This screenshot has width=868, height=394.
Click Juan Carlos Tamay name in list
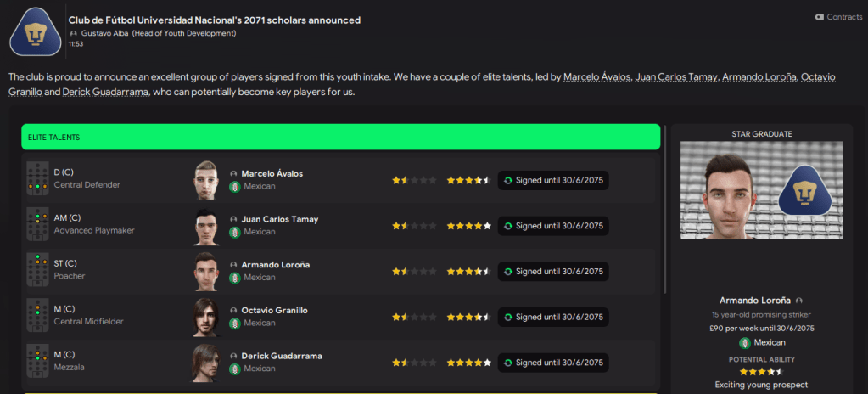(x=279, y=219)
